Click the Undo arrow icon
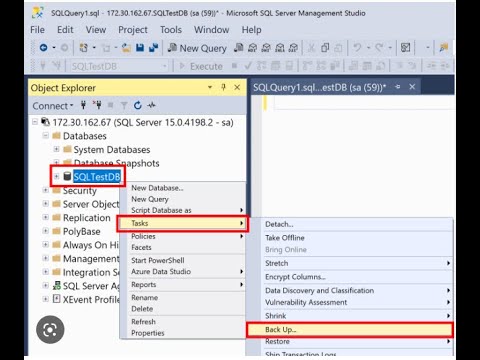The width and height of the screenshot is (480, 360). point(357,47)
